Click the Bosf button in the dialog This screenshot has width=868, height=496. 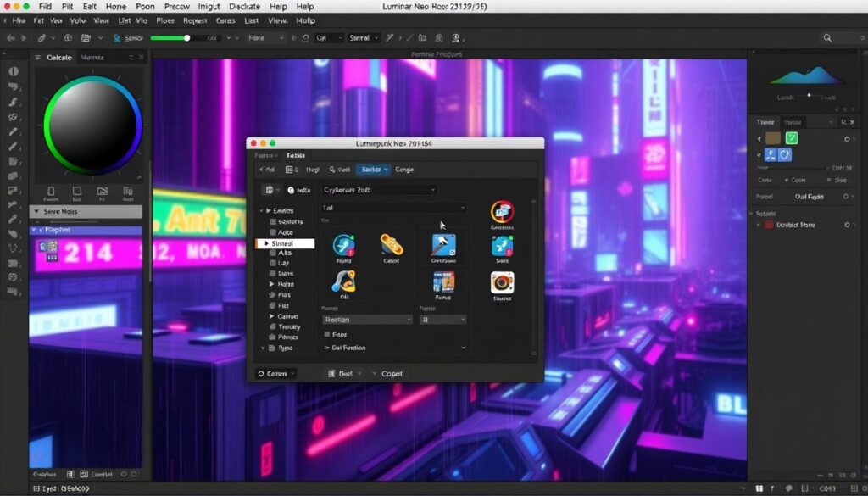[344, 374]
